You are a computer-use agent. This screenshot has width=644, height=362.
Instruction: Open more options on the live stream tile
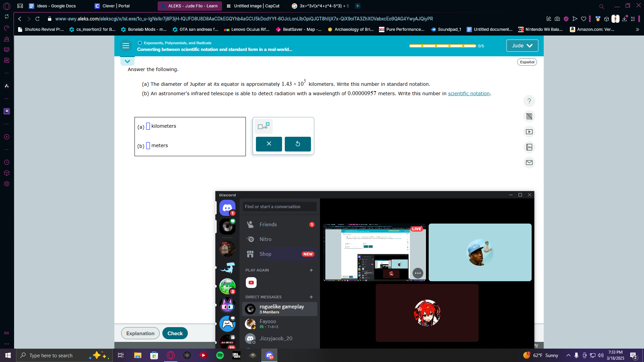418,273
